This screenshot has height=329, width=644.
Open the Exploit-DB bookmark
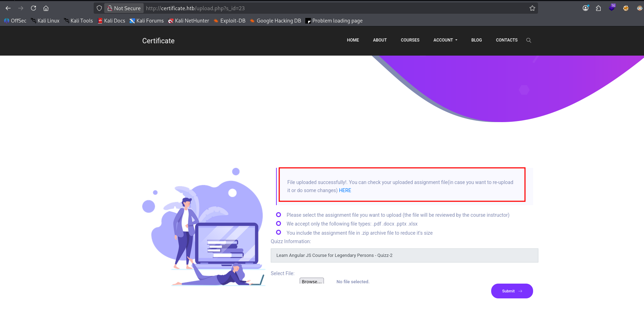click(x=230, y=21)
